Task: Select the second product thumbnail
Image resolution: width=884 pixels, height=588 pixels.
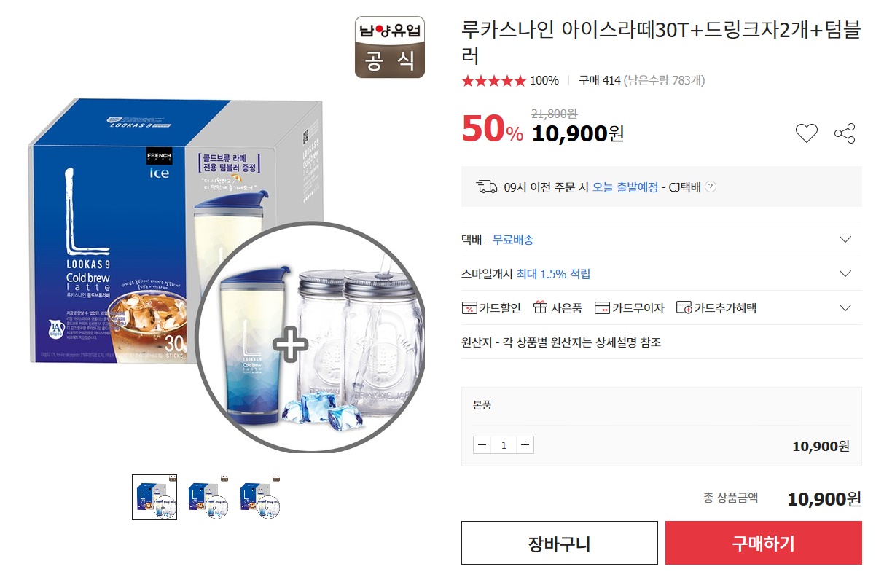Action: coord(207,497)
